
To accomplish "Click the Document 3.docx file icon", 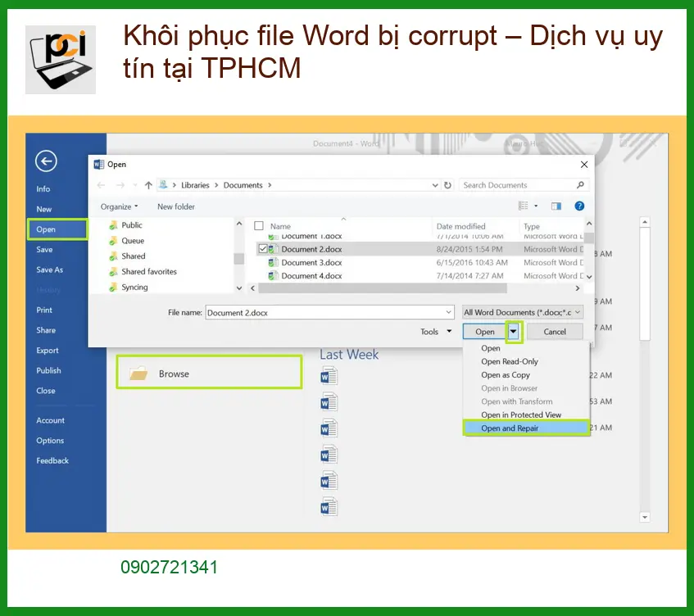I will click(273, 262).
